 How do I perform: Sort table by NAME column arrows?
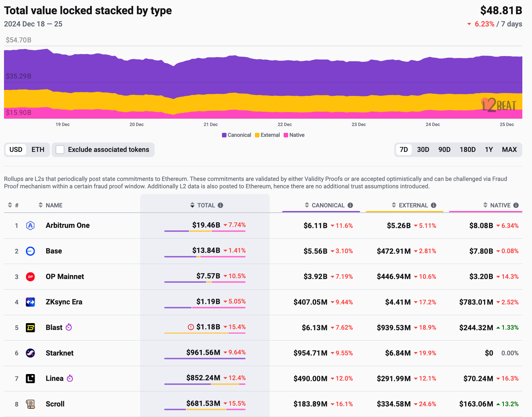41,205
